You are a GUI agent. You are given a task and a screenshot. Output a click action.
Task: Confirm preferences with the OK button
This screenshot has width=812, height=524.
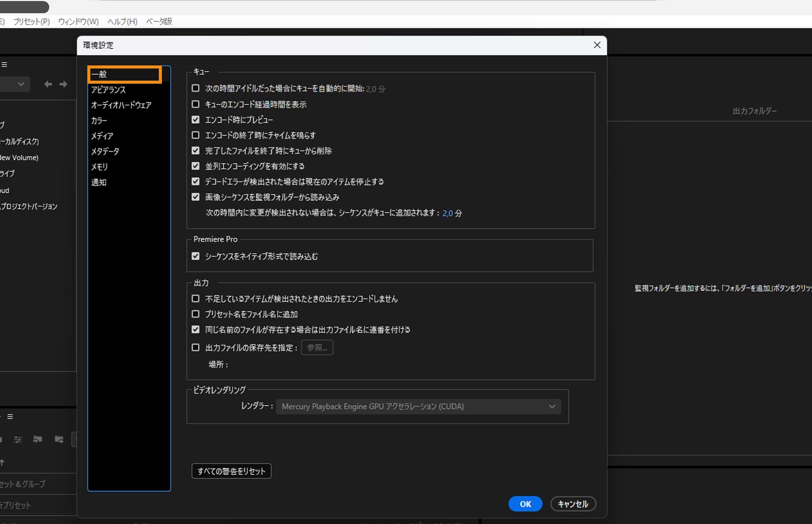tap(525, 504)
